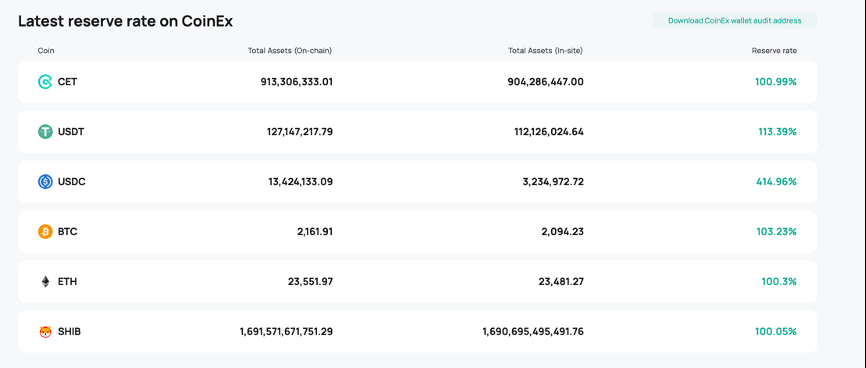Screen dimensions: 866x368
Task: Click USDC reserve rate 414.96%
Action: coord(776,181)
